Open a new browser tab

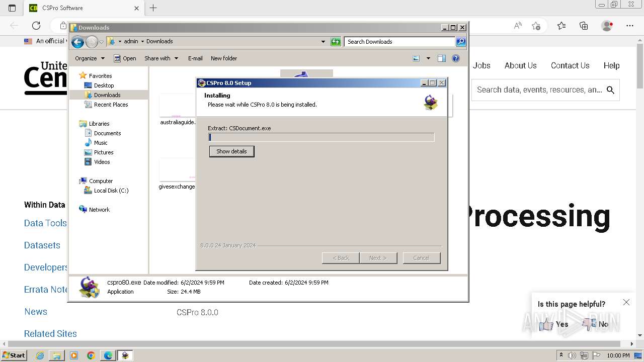click(153, 8)
